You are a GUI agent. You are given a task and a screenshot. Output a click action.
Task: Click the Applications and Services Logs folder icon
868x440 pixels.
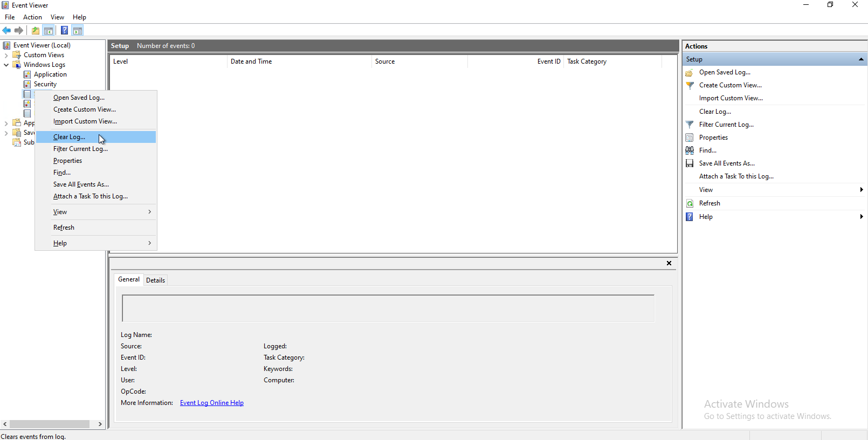pos(17,123)
